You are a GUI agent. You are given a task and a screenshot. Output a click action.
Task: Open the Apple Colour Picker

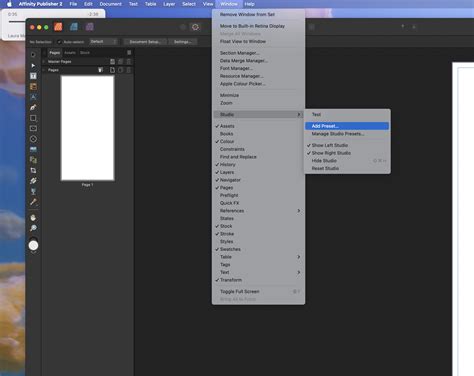[243, 84]
